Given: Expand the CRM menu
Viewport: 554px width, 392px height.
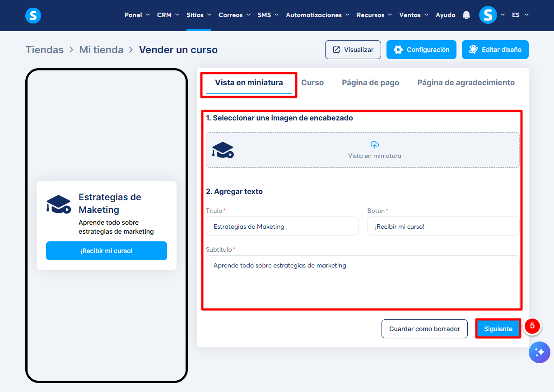Looking at the screenshot, I should coord(168,15).
